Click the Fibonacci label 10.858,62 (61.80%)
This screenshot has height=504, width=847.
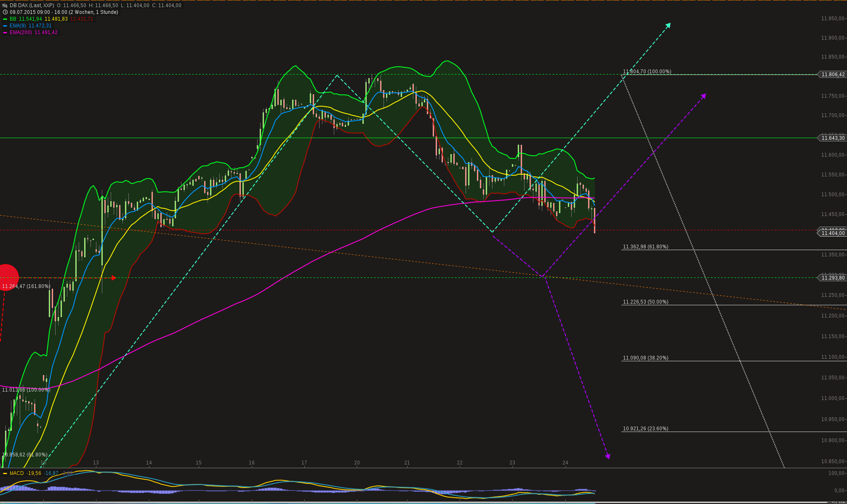[x=25, y=455]
